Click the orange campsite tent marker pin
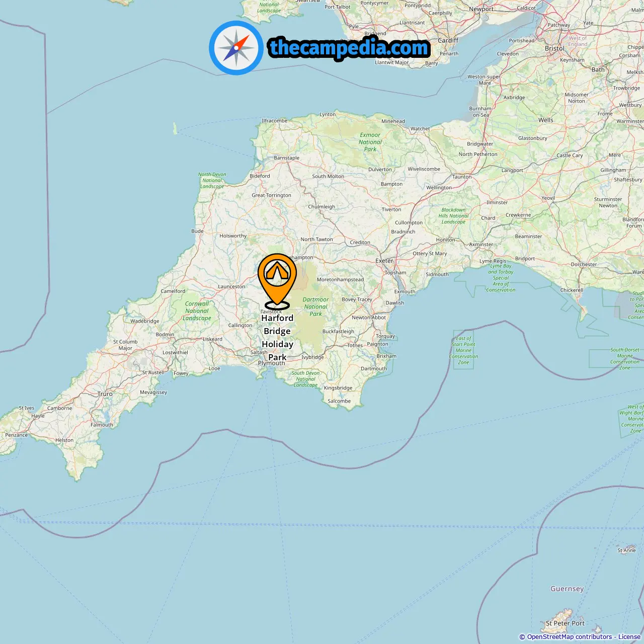The width and height of the screenshot is (644, 644). pyautogui.click(x=277, y=281)
